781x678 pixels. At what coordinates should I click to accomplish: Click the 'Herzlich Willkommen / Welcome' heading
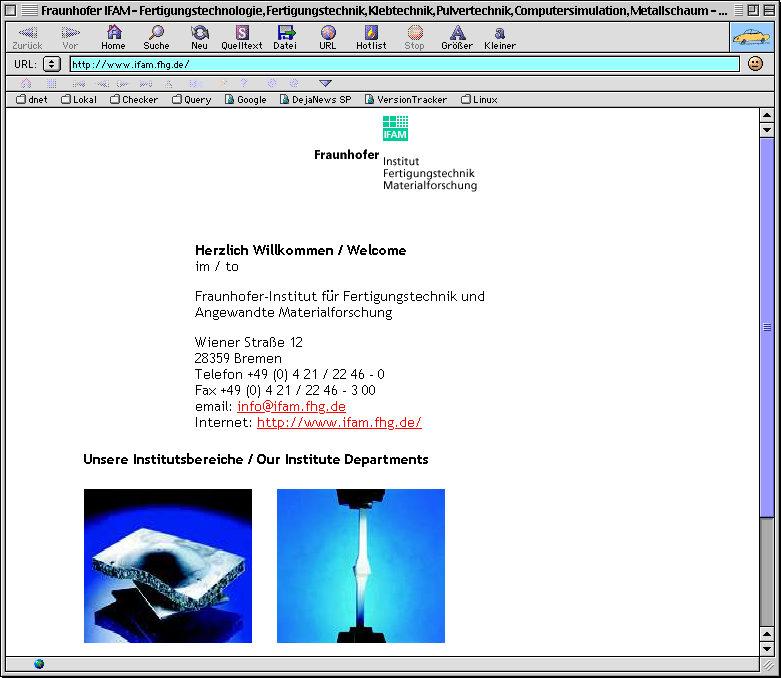click(300, 250)
